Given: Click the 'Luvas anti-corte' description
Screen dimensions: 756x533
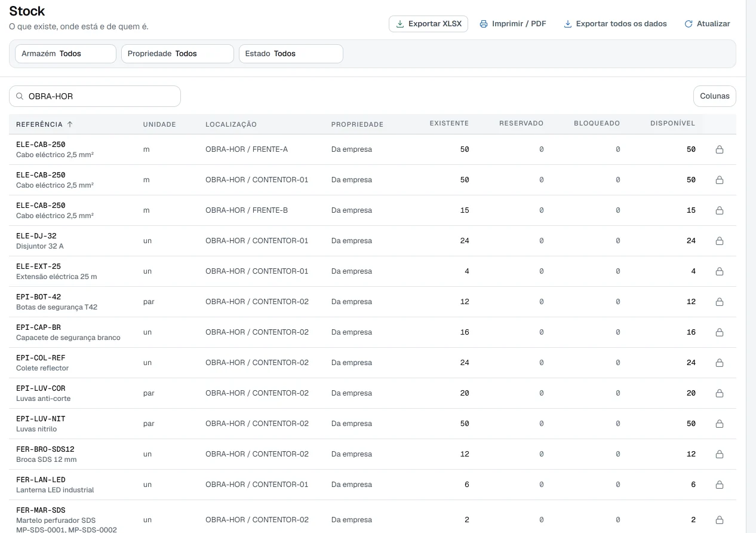Looking at the screenshot, I should [44, 399].
